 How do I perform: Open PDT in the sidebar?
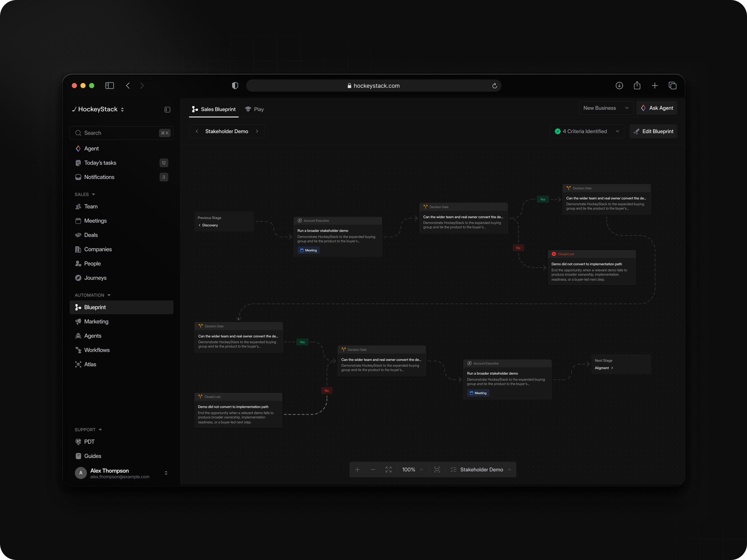tap(122, 441)
